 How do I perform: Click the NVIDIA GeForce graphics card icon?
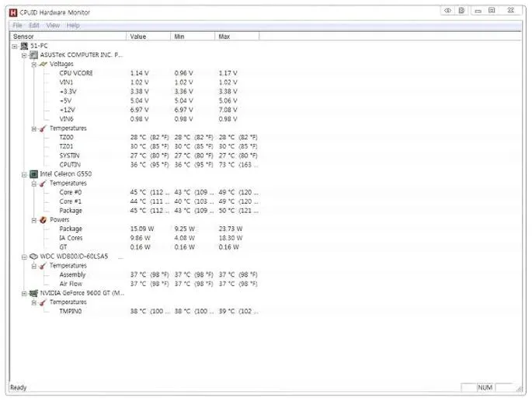(33, 293)
